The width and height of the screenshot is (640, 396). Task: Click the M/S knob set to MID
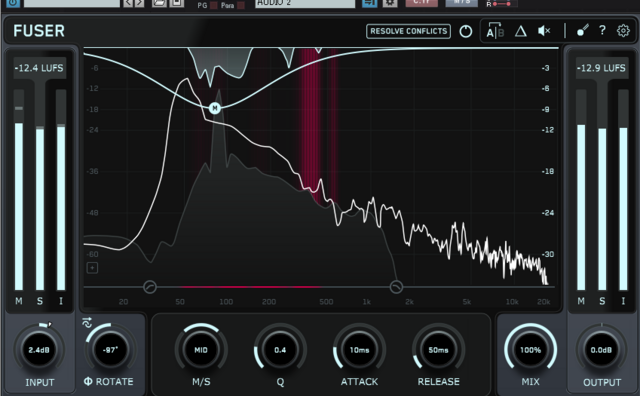pyautogui.click(x=201, y=350)
